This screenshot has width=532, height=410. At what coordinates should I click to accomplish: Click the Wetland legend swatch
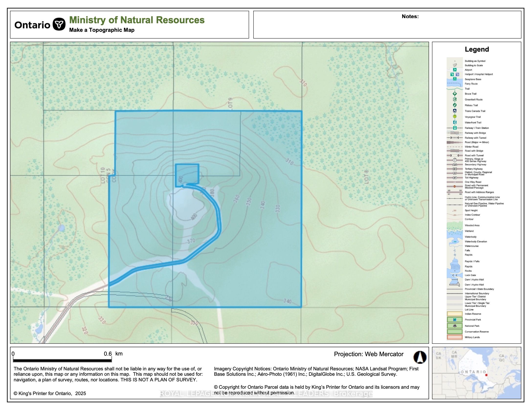[455, 231]
